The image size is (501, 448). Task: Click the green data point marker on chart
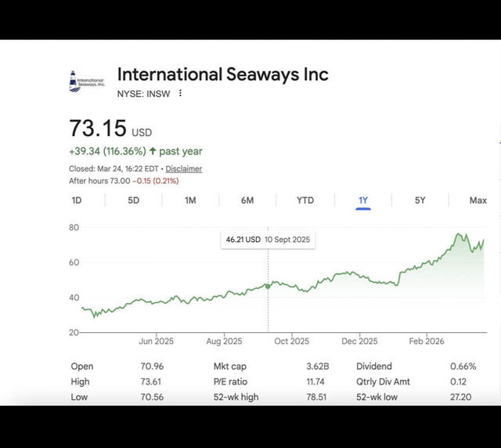tap(268, 286)
